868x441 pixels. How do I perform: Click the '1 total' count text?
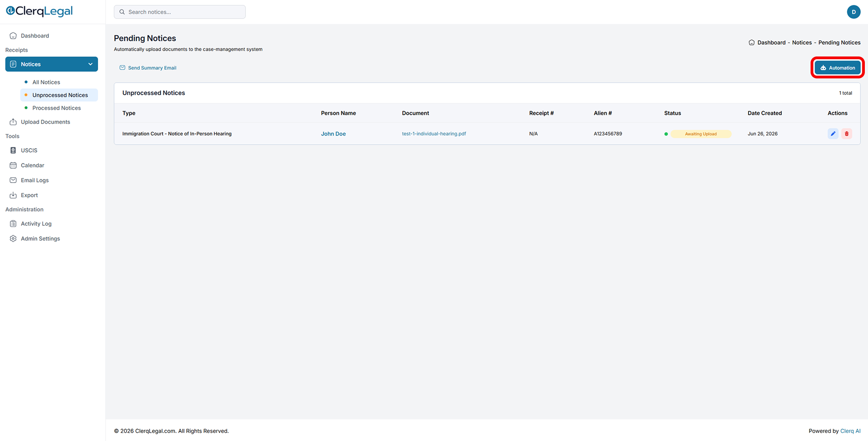click(845, 93)
